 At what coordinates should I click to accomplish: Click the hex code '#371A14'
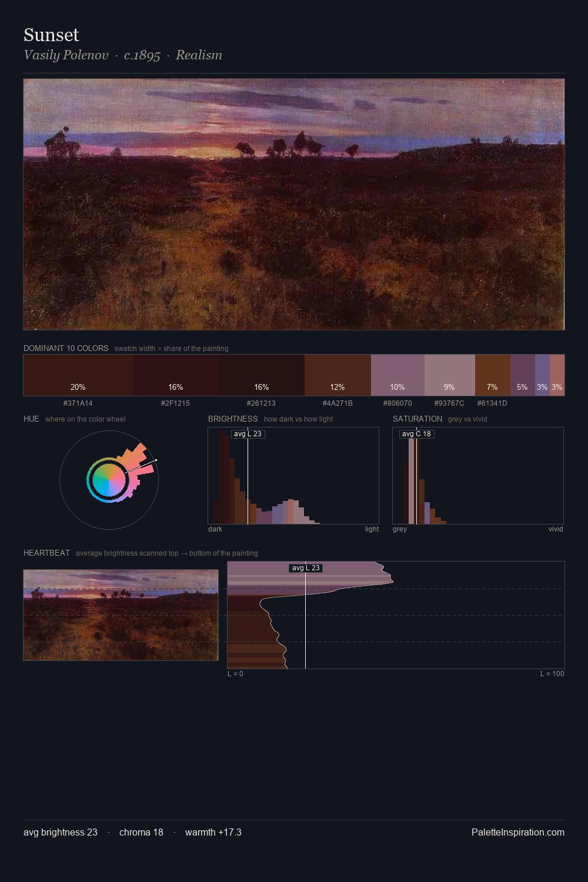point(78,403)
